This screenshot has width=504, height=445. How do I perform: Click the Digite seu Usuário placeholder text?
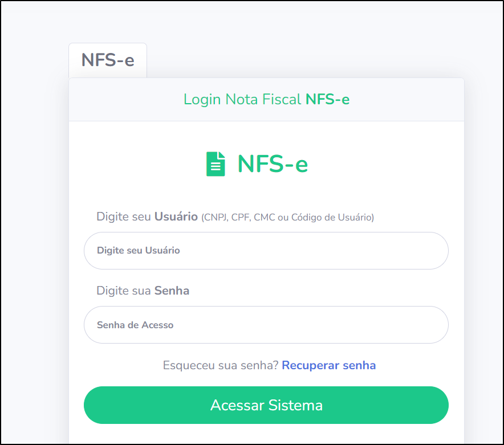point(139,251)
